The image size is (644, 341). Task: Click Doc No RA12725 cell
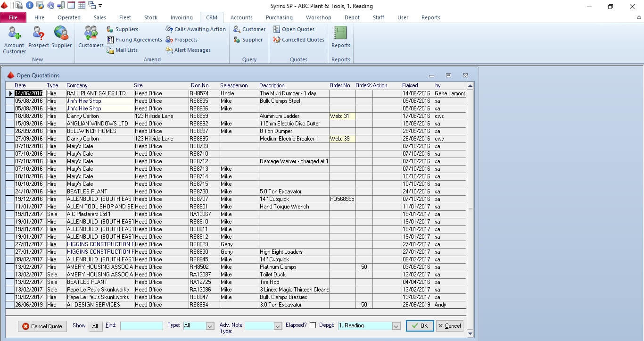pos(204,282)
